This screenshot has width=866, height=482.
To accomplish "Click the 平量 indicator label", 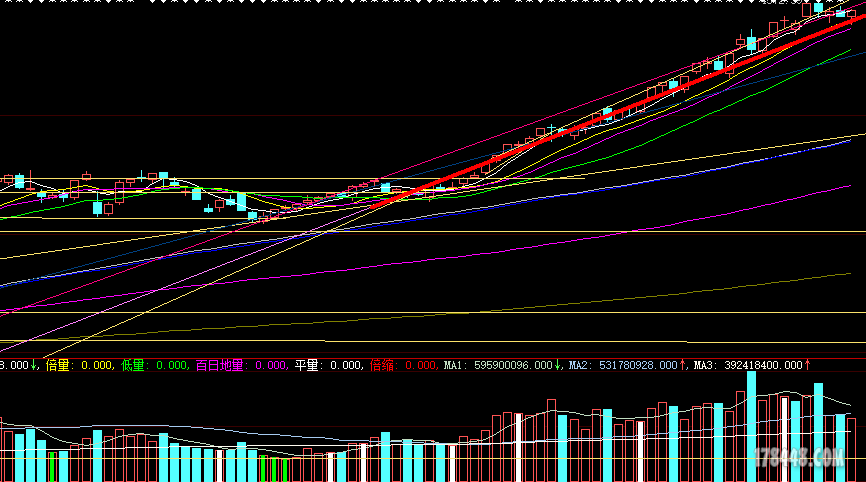I will coord(307,366).
